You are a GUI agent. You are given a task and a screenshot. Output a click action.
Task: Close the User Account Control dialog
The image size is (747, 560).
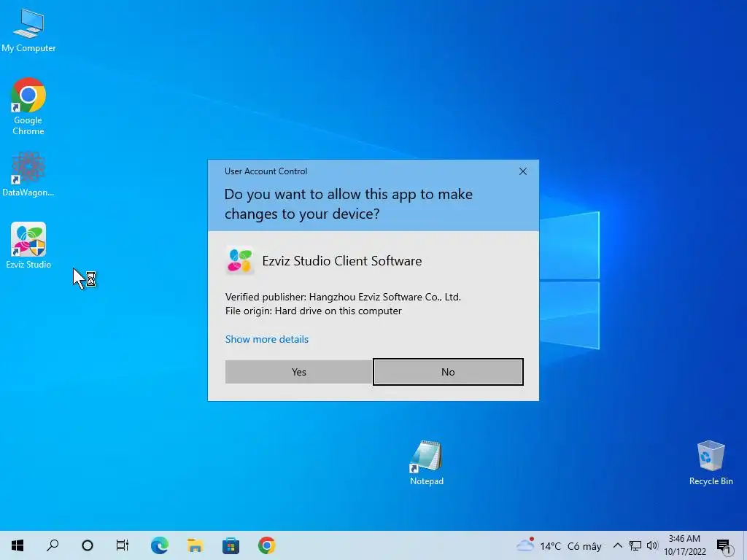point(522,171)
